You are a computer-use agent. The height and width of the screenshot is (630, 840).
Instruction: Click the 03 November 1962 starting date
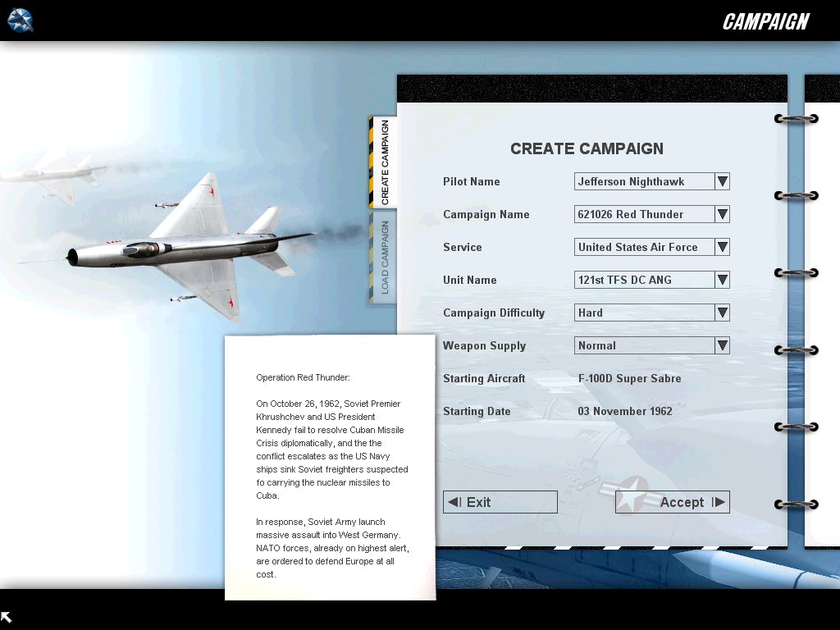click(x=624, y=411)
